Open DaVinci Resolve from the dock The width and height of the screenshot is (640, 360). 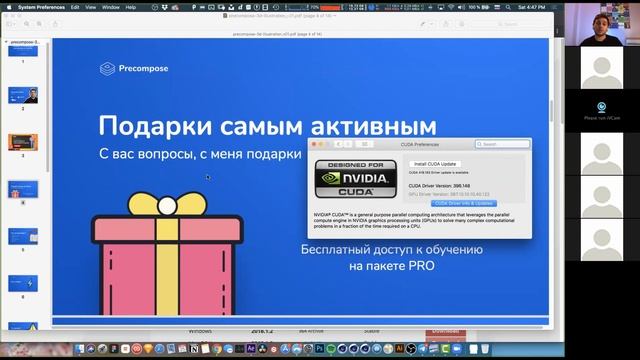(262, 349)
